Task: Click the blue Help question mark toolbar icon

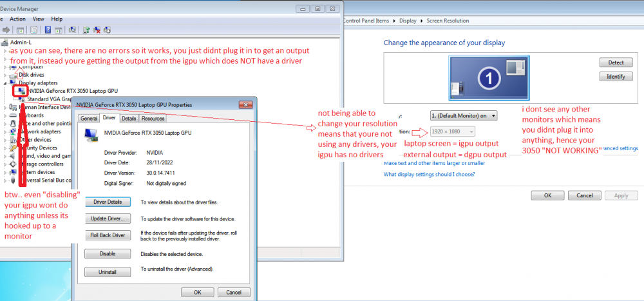Action: click(48, 30)
